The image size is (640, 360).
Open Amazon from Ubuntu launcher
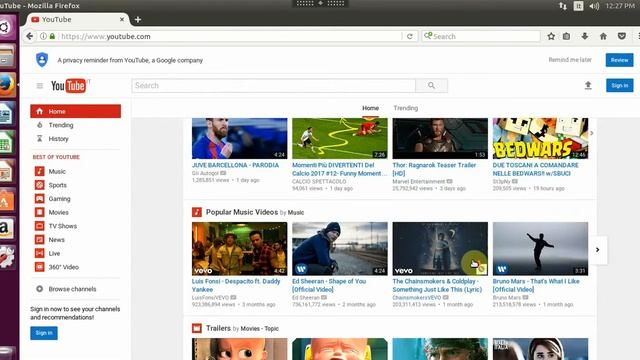pyautogui.click(x=7, y=228)
